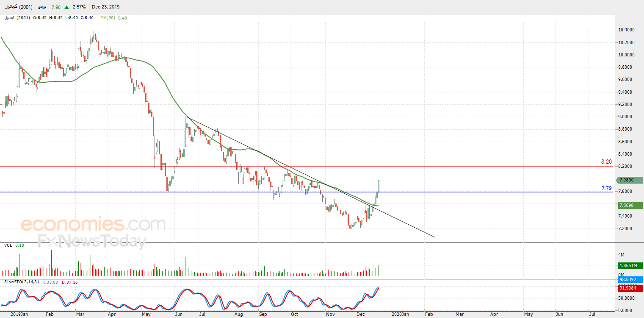Select the red 8.20 resistance label

point(606,162)
